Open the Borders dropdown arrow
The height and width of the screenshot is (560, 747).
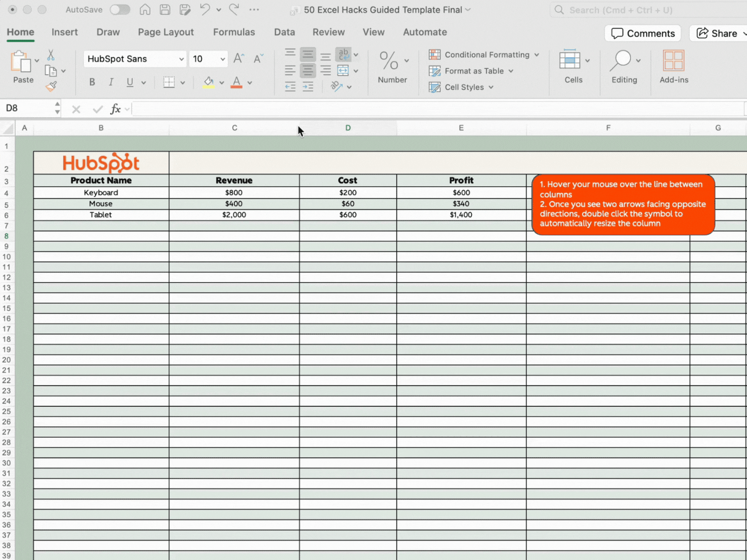[182, 82]
